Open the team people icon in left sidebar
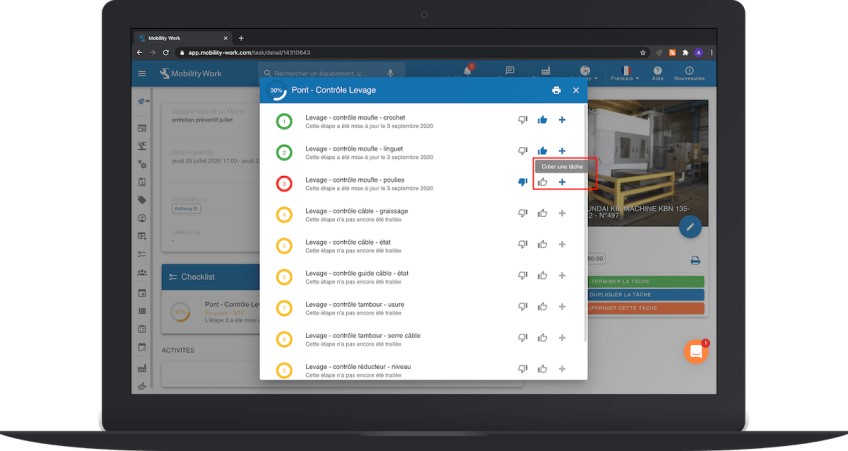Image resolution: width=848 pixels, height=451 pixels. [142, 273]
